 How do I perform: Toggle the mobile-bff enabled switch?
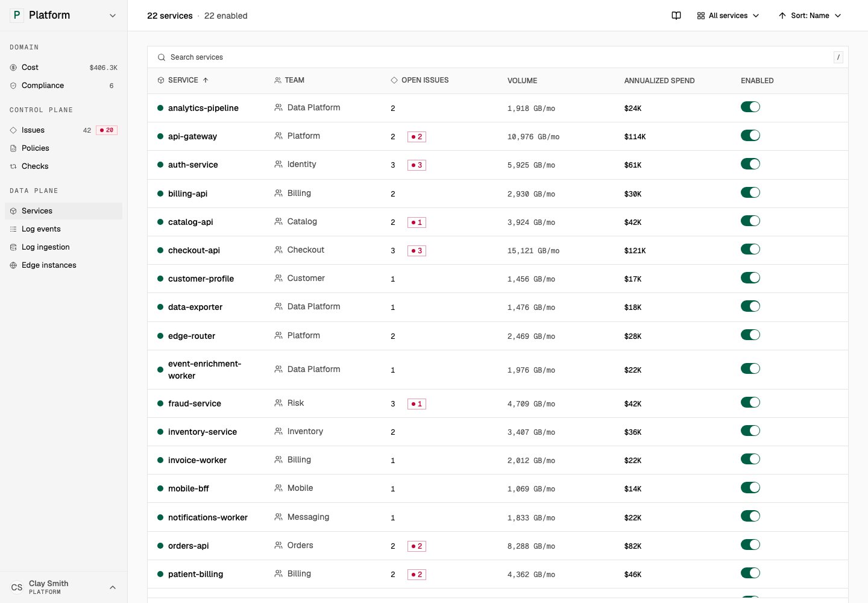point(750,487)
